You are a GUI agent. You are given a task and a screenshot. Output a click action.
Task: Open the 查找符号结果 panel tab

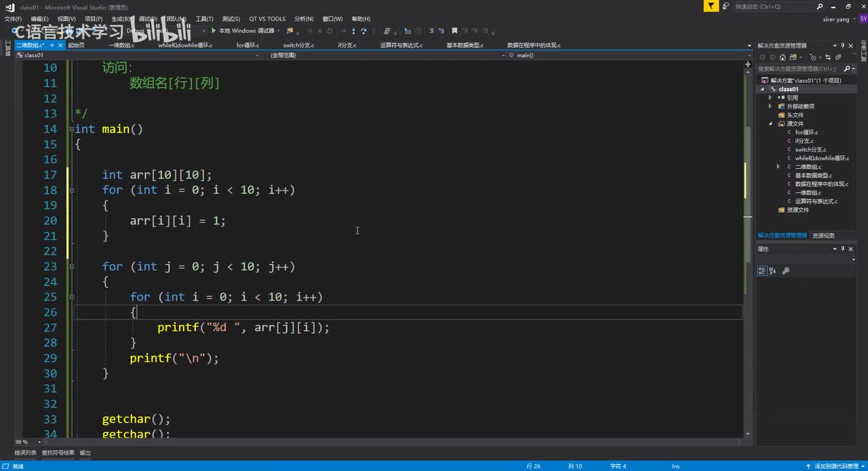pos(58,453)
